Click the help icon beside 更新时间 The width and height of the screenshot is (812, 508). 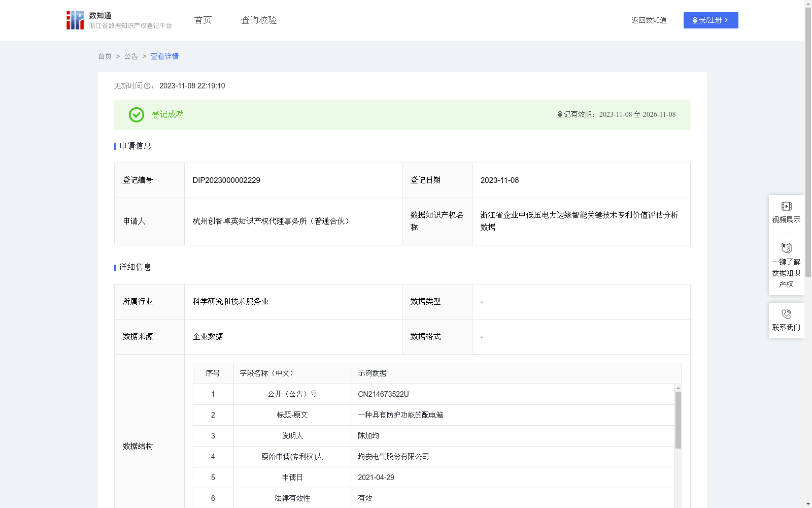(147, 86)
